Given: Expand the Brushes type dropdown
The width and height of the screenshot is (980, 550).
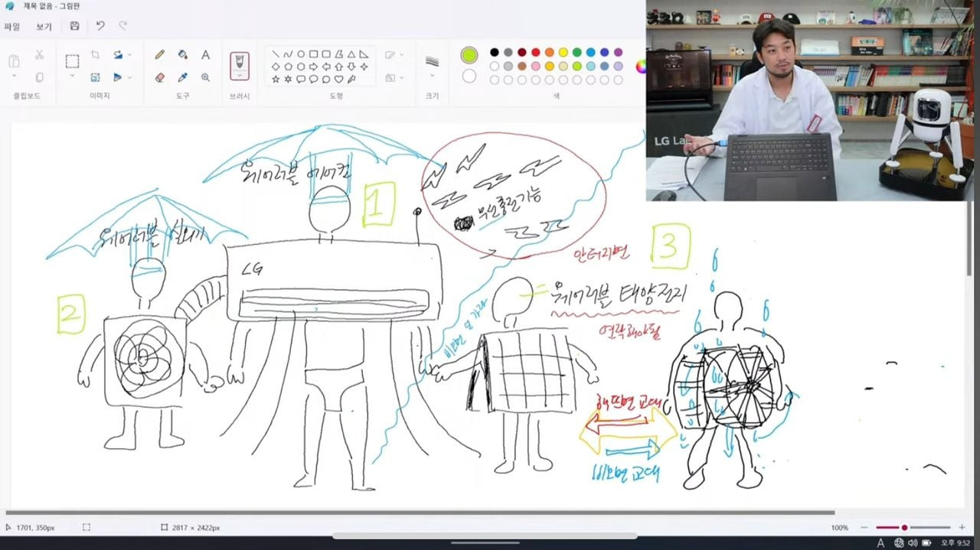Looking at the screenshot, I should (240, 76).
